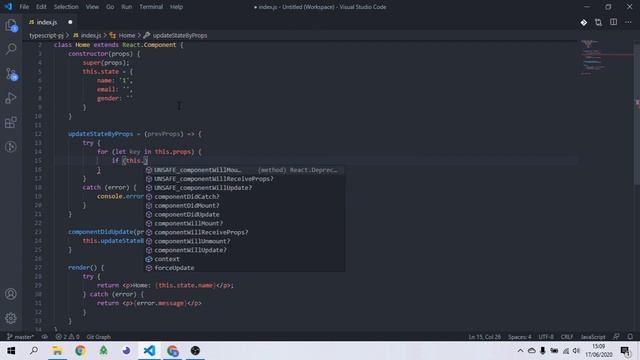Open the Selection menu
This screenshot has height=360, width=640.
(x=66, y=7)
